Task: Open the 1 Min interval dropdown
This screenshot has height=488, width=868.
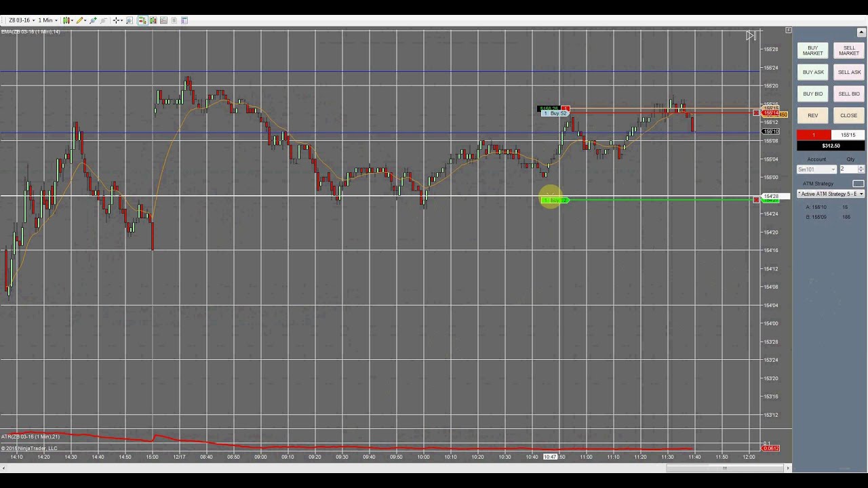Action: [x=47, y=20]
